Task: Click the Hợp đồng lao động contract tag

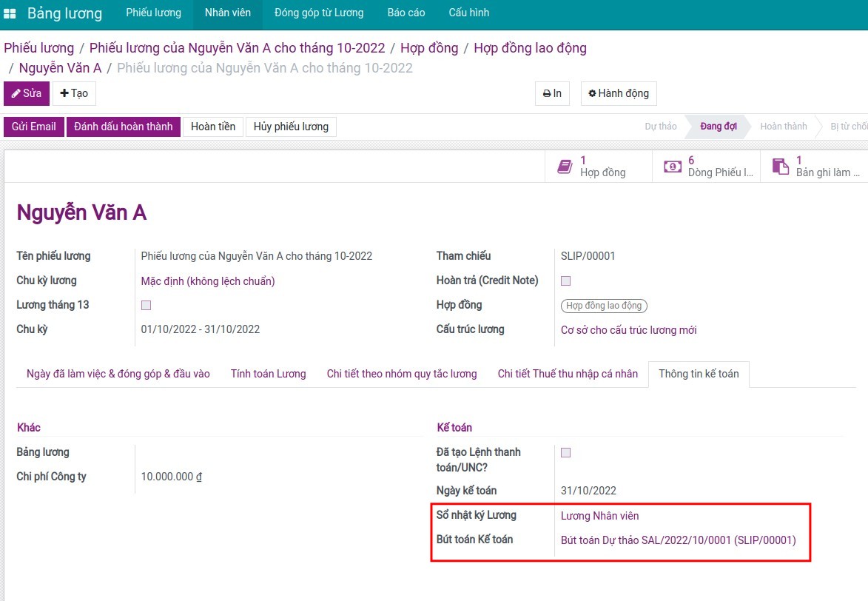Action: 604,306
